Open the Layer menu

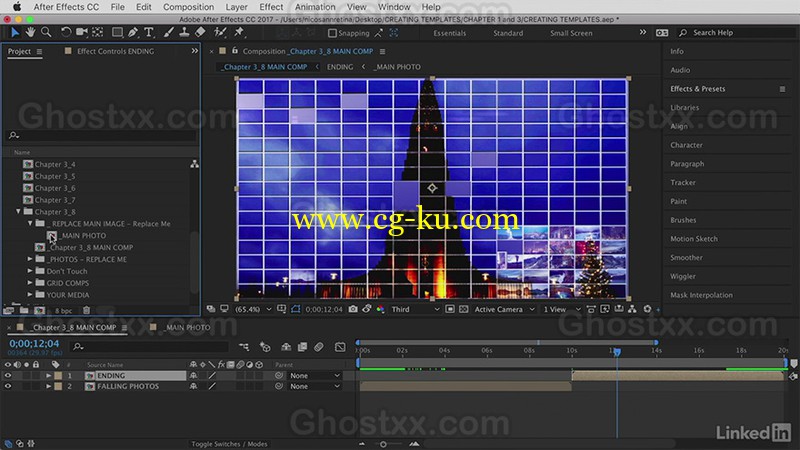pyautogui.click(x=236, y=7)
